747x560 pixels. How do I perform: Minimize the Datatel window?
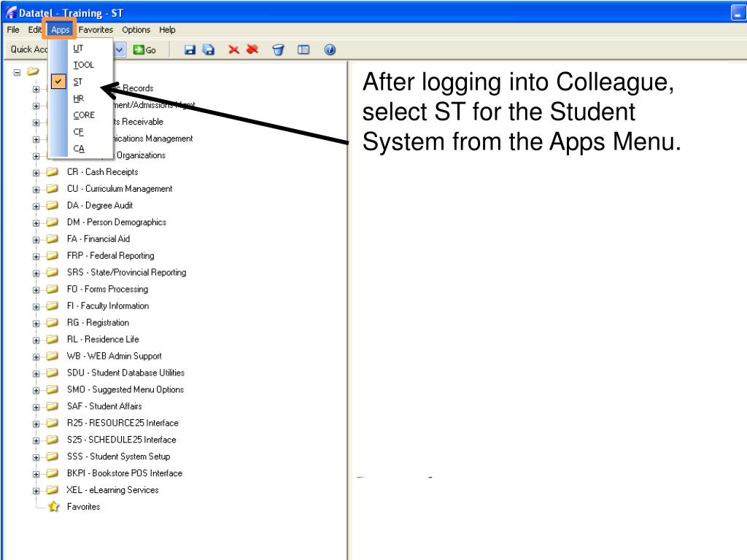(738, 12)
